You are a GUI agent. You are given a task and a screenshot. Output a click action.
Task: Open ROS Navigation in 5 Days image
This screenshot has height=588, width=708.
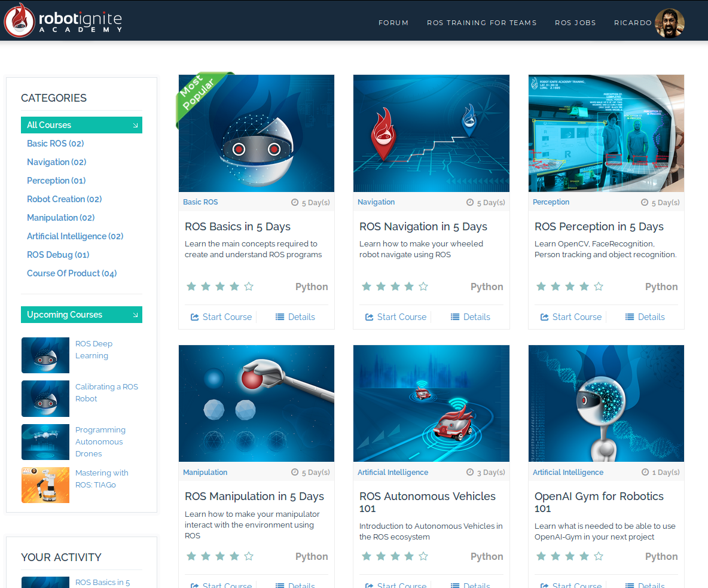click(431, 133)
